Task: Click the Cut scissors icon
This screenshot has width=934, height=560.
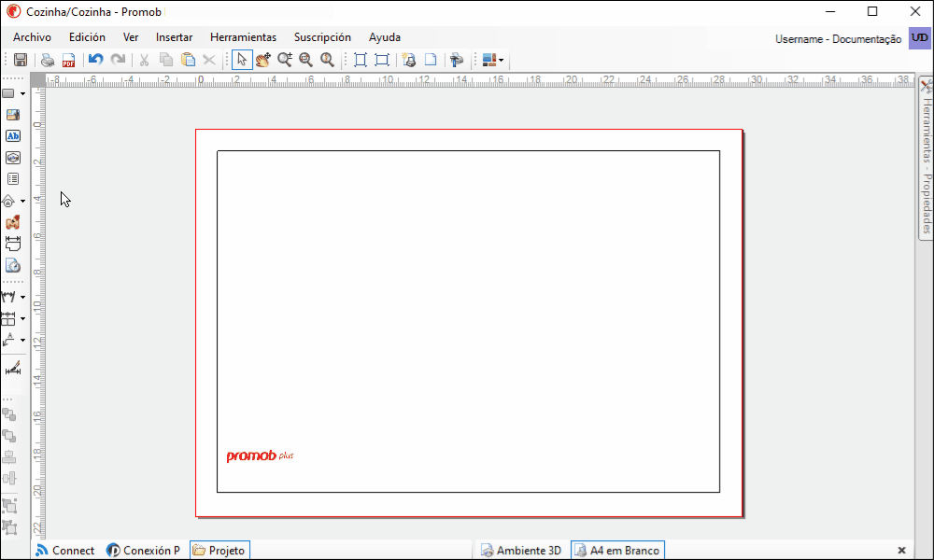Action: click(144, 60)
